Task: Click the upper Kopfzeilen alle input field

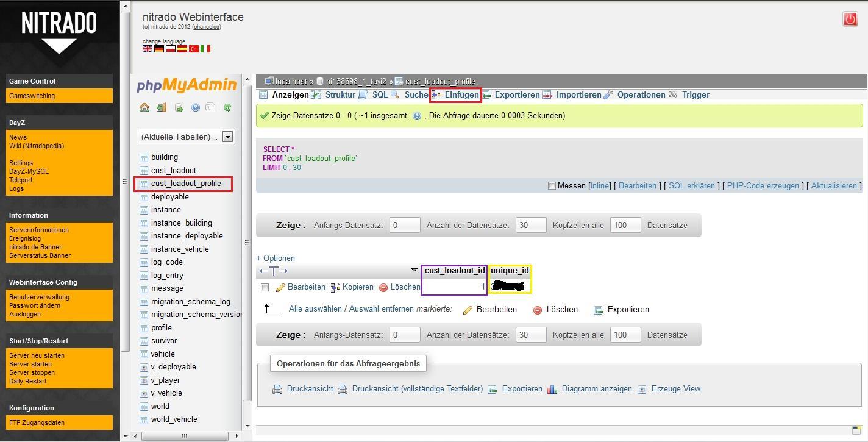Action: [x=625, y=225]
